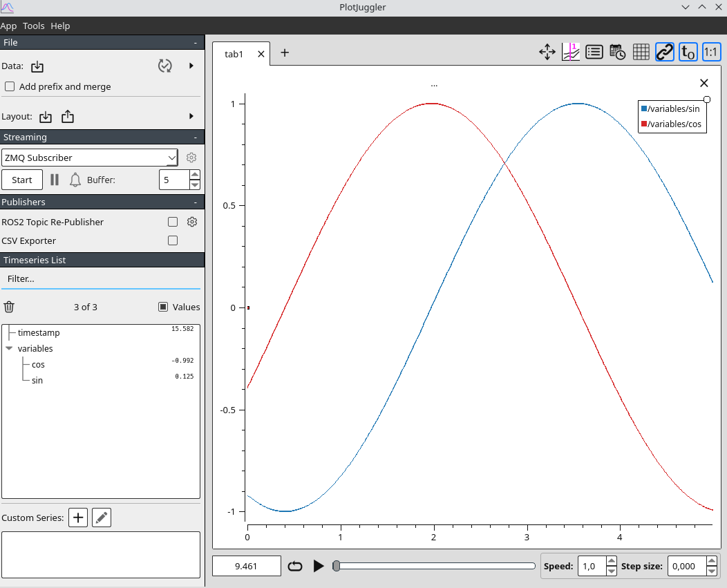Screen dimensions: 727x588
Task: Select the pan/move view tool
Action: click(547, 52)
